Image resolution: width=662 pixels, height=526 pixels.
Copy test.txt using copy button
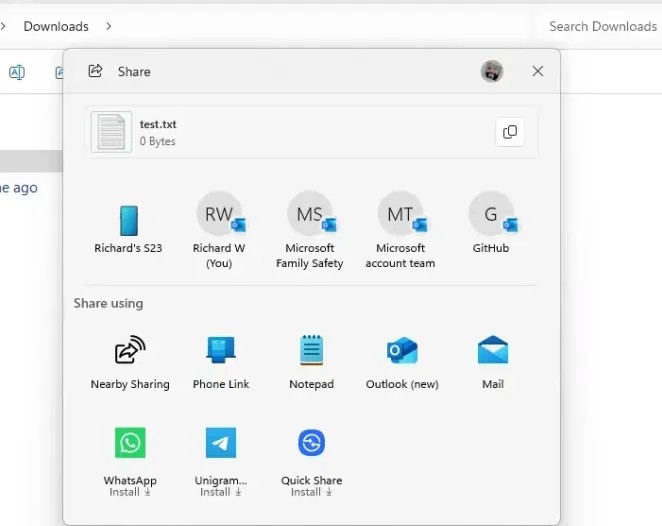point(510,132)
